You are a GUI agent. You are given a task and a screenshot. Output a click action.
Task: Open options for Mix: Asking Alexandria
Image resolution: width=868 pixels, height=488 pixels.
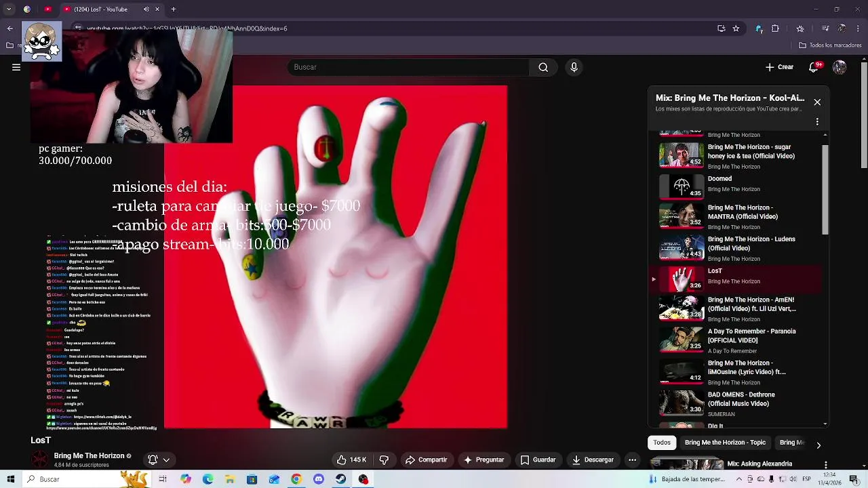pyautogui.click(x=825, y=465)
